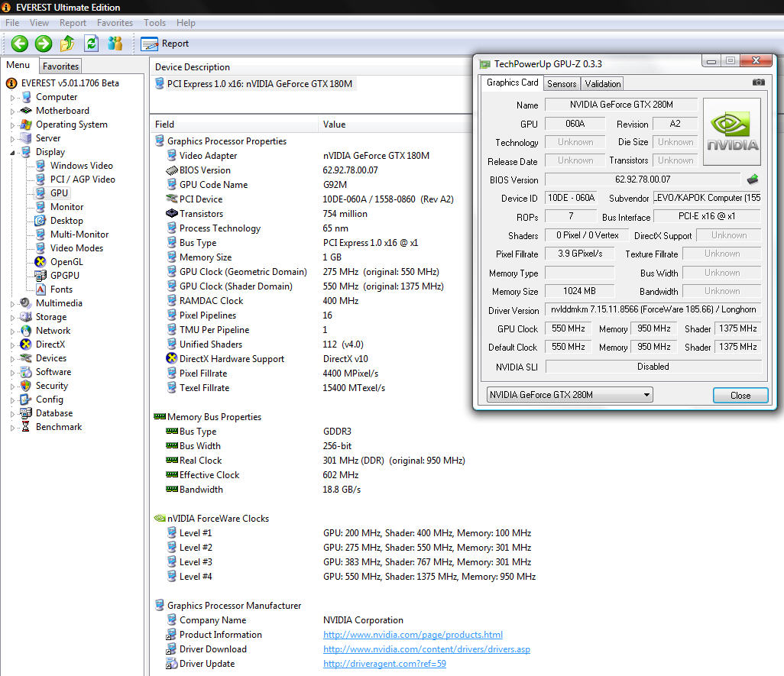The width and height of the screenshot is (784, 676).
Task: Switch to the Favorites tab in sidebar
Action: pos(60,66)
